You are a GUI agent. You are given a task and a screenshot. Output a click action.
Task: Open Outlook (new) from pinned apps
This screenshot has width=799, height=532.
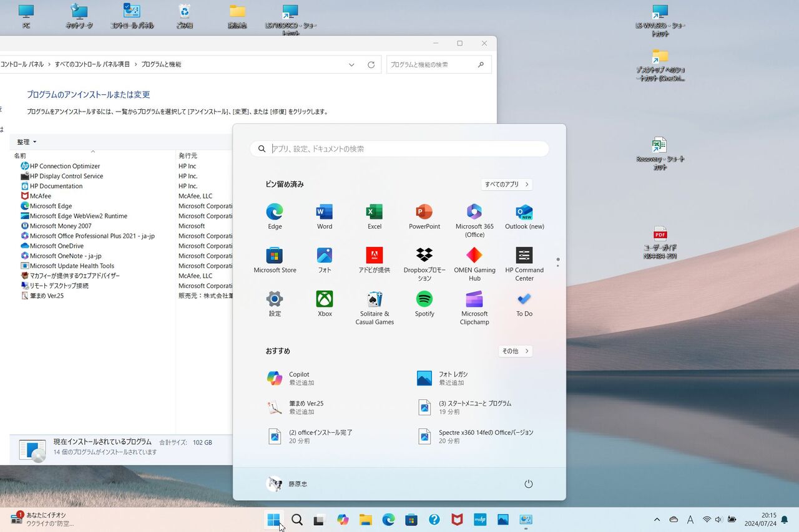tap(524, 216)
